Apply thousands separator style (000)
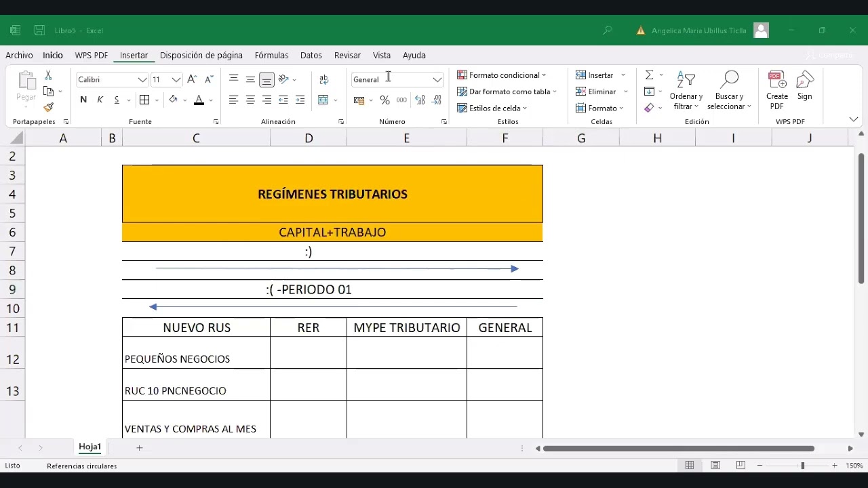The image size is (868, 488). click(401, 100)
